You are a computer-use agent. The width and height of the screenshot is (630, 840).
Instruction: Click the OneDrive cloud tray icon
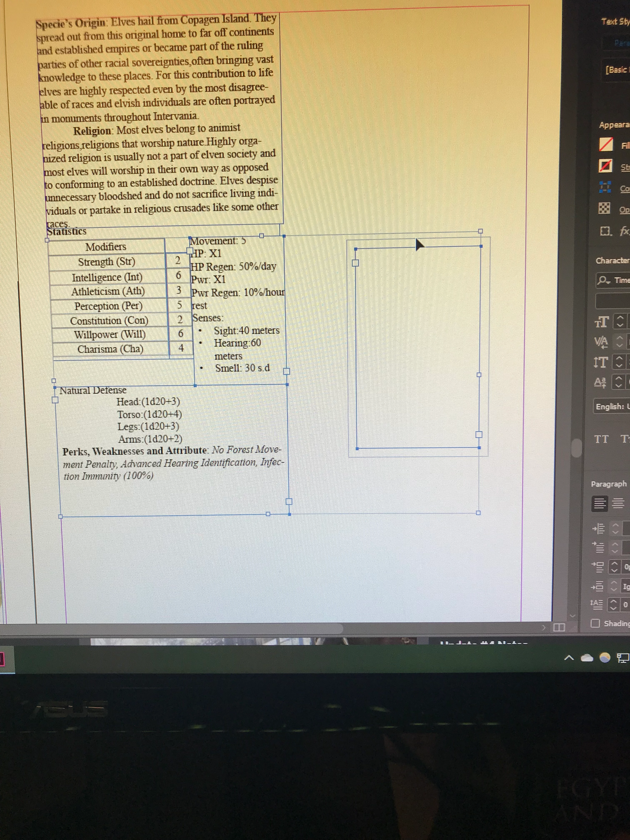(x=587, y=658)
